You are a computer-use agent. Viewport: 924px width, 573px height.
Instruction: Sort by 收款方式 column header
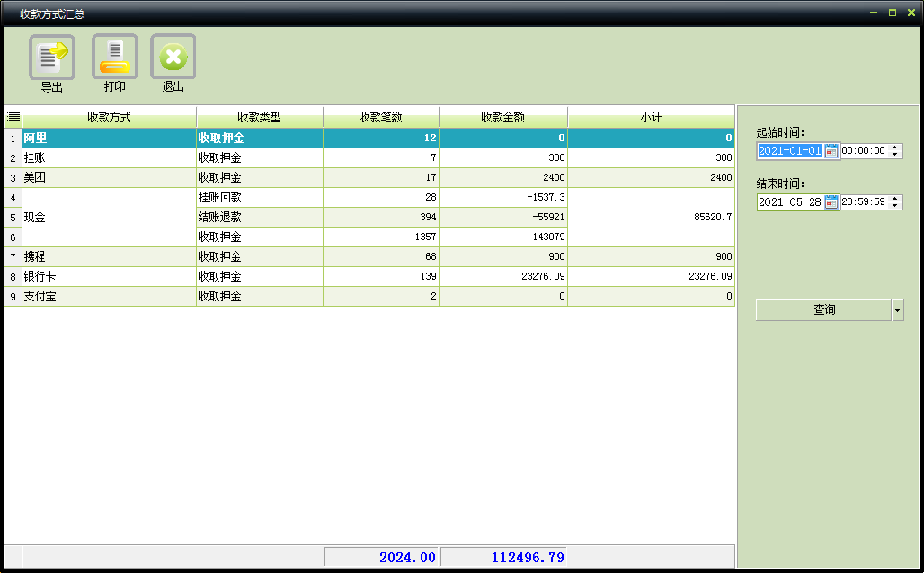(109, 117)
